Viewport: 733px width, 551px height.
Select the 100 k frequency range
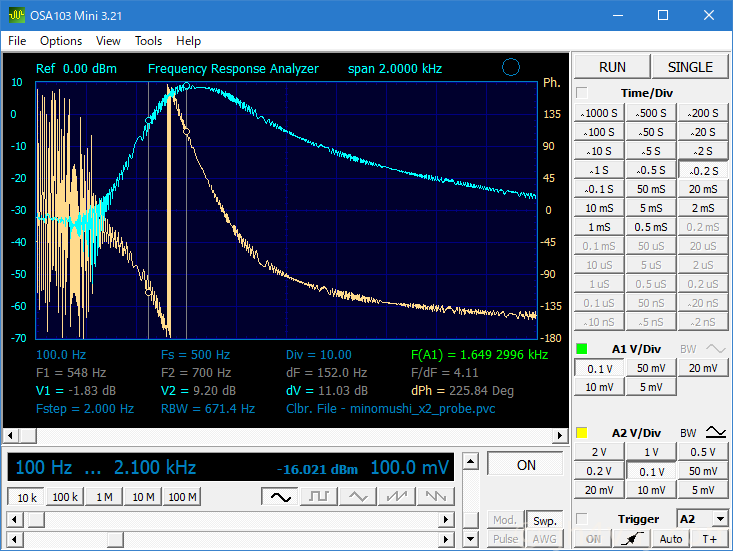[x=65, y=497]
